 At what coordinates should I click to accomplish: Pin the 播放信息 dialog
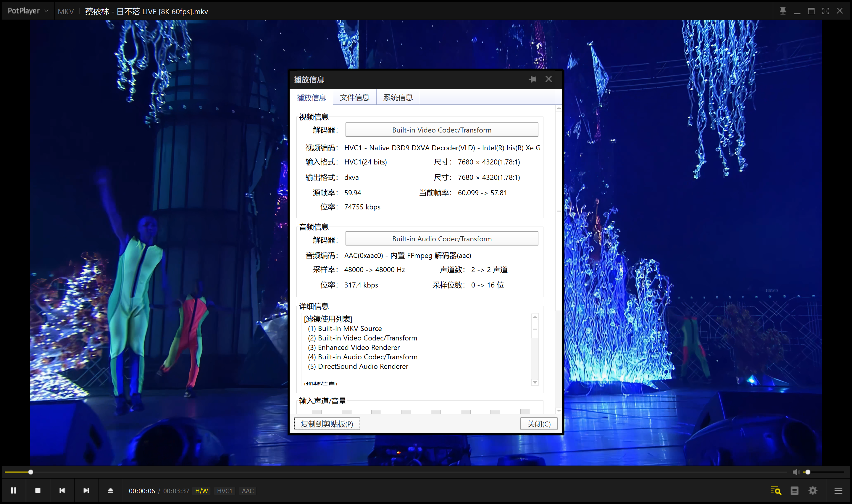coord(532,79)
